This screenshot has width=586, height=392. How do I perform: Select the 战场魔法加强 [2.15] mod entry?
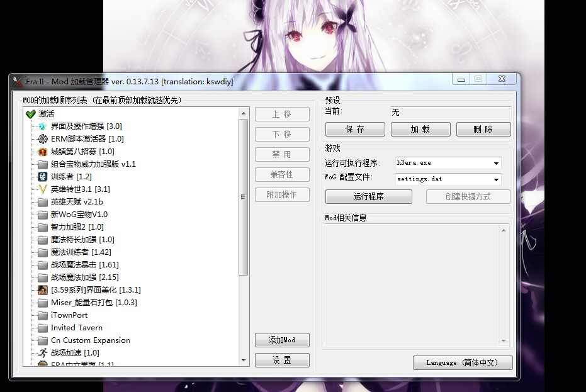coord(84,277)
